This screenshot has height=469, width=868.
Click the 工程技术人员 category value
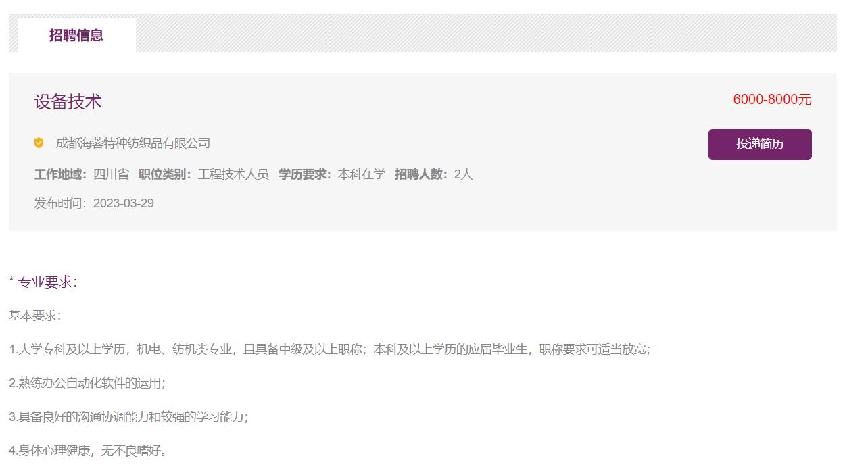click(233, 174)
